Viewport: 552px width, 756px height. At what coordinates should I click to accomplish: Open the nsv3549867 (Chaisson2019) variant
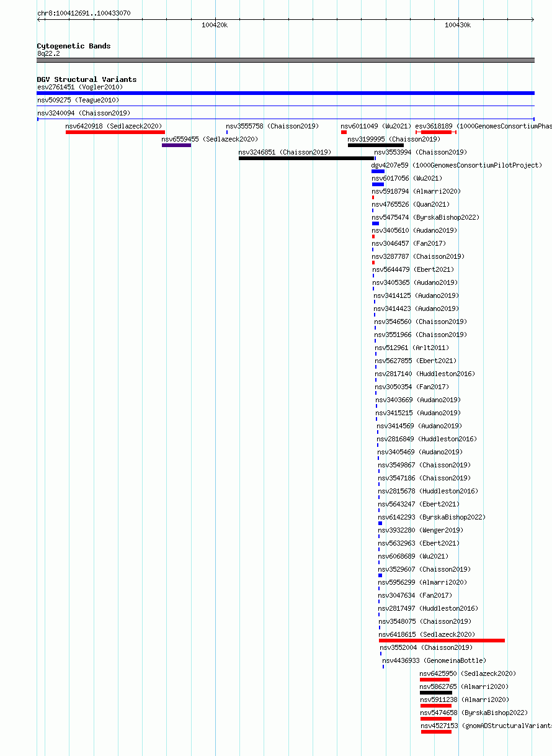(425, 465)
